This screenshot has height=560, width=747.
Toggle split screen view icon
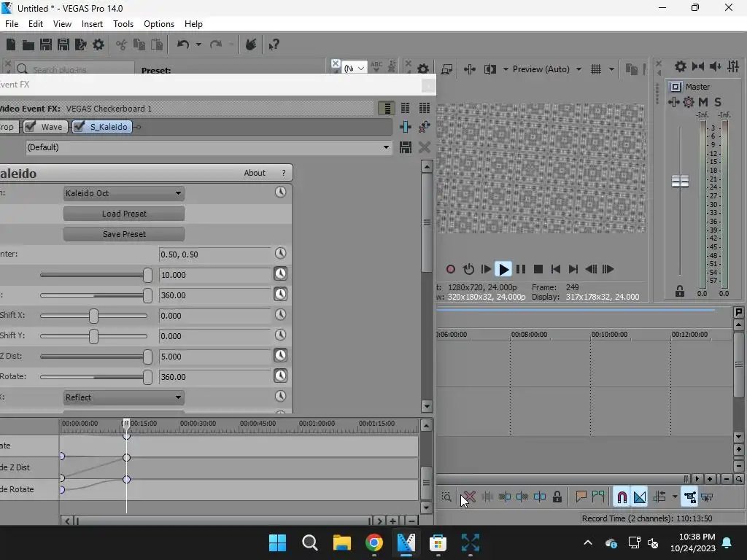coord(489,69)
